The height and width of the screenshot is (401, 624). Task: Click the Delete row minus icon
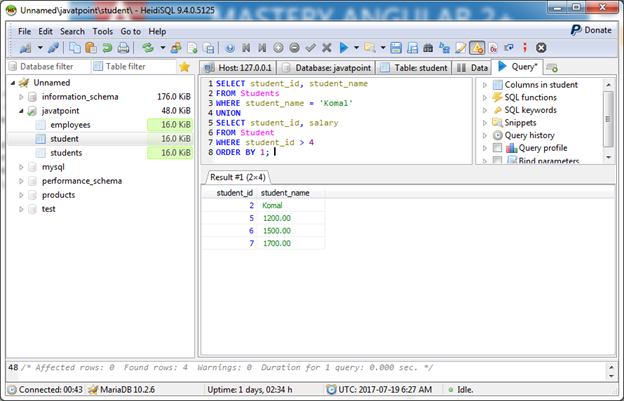pyautogui.click(x=294, y=48)
